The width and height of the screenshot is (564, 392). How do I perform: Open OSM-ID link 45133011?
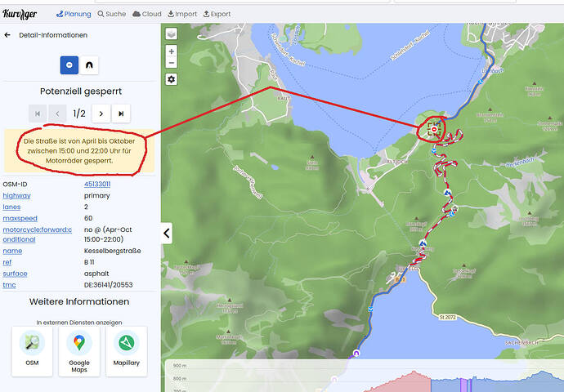[x=97, y=185]
